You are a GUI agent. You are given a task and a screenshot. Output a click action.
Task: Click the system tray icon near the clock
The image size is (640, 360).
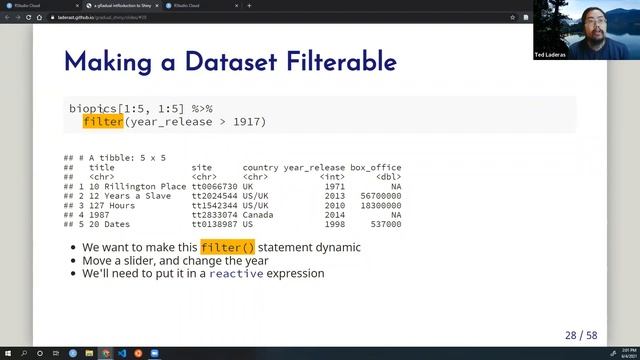click(613, 353)
